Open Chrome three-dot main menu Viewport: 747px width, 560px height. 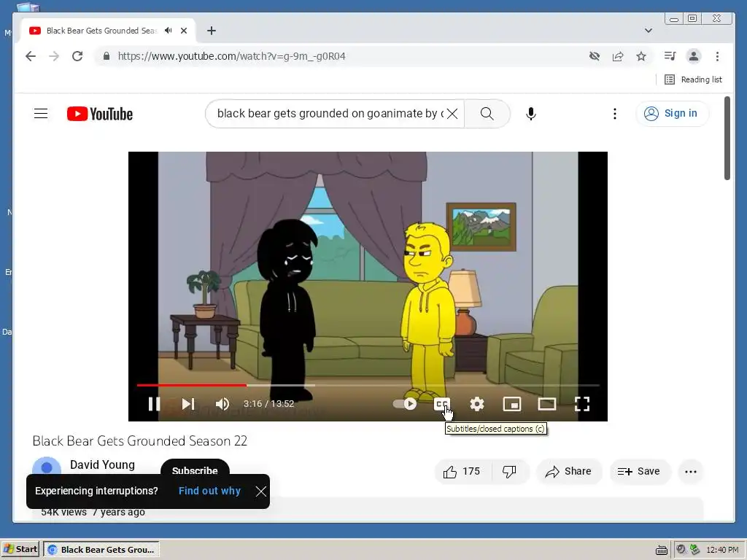pos(718,56)
